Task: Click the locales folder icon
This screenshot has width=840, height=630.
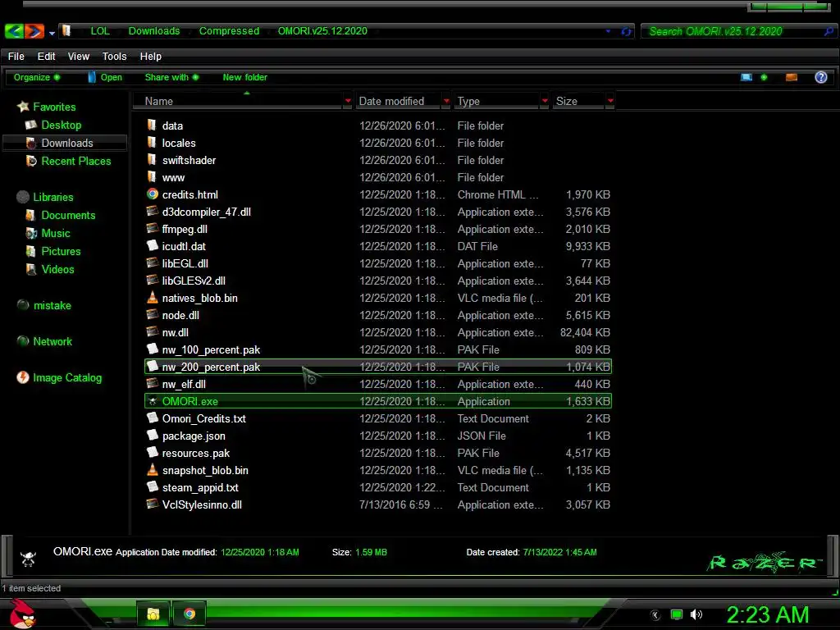Action: pos(152,143)
